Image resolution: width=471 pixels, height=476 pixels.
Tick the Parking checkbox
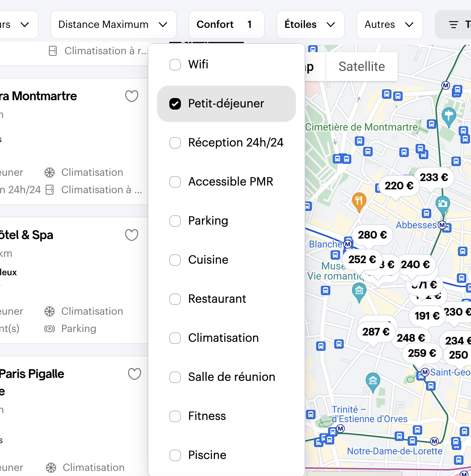pyautogui.click(x=175, y=221)
